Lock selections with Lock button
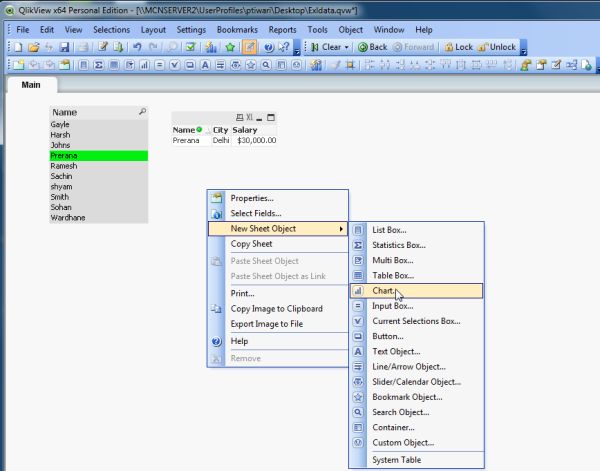The width and height of the screenshot is (600, 471). (459, 47)
